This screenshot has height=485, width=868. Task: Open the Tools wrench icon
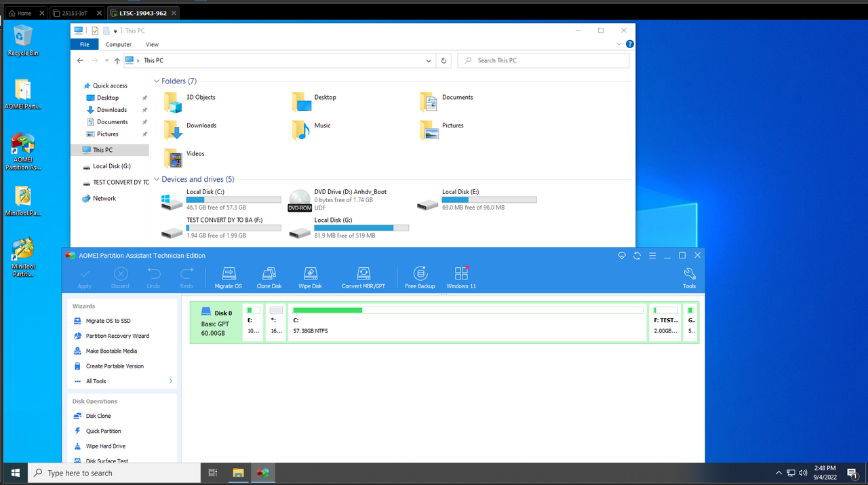pos(690,277)
